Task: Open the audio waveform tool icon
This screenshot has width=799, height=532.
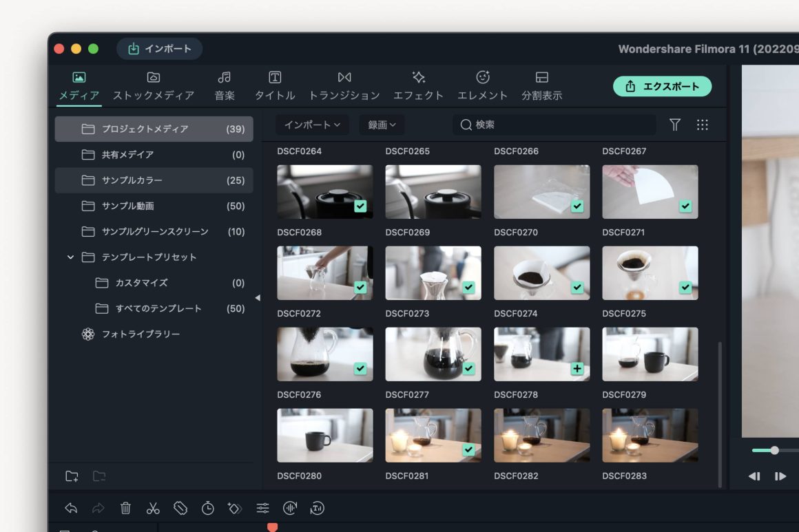Action: click(x=290, y=509)
